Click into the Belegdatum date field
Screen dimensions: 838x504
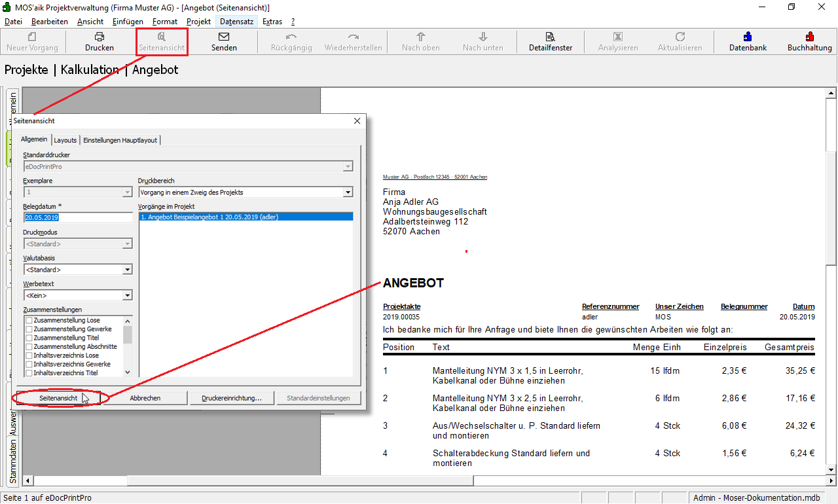tap(77, 217)
